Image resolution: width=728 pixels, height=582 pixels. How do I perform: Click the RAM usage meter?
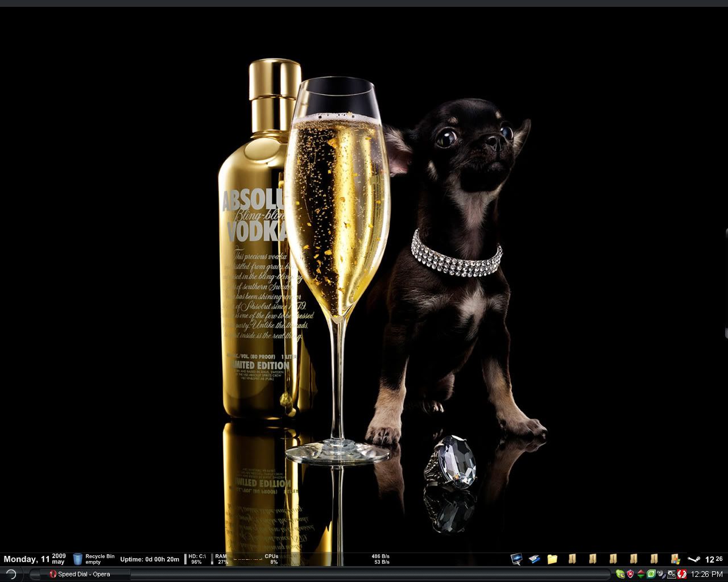coord(222,559)
